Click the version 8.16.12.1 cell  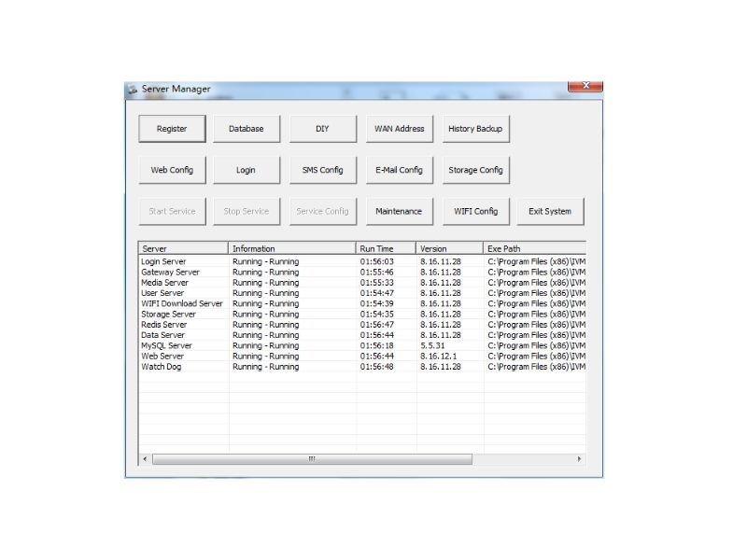438,356
